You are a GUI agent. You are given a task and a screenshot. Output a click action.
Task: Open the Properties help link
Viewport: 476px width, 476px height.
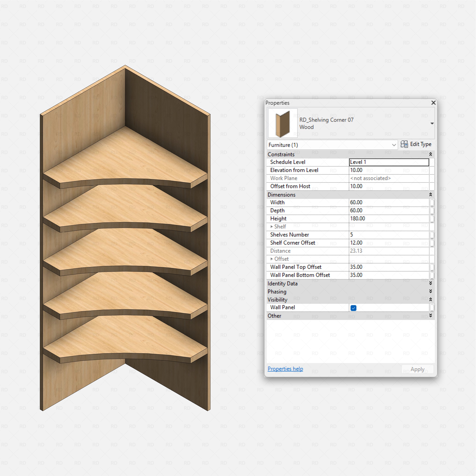pyautogui.click(x=285, y=369)
